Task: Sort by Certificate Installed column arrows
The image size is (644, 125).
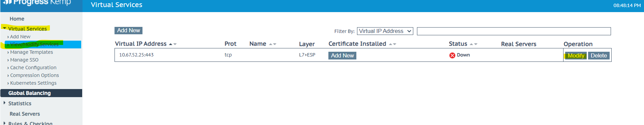Action: click(392, 44)
